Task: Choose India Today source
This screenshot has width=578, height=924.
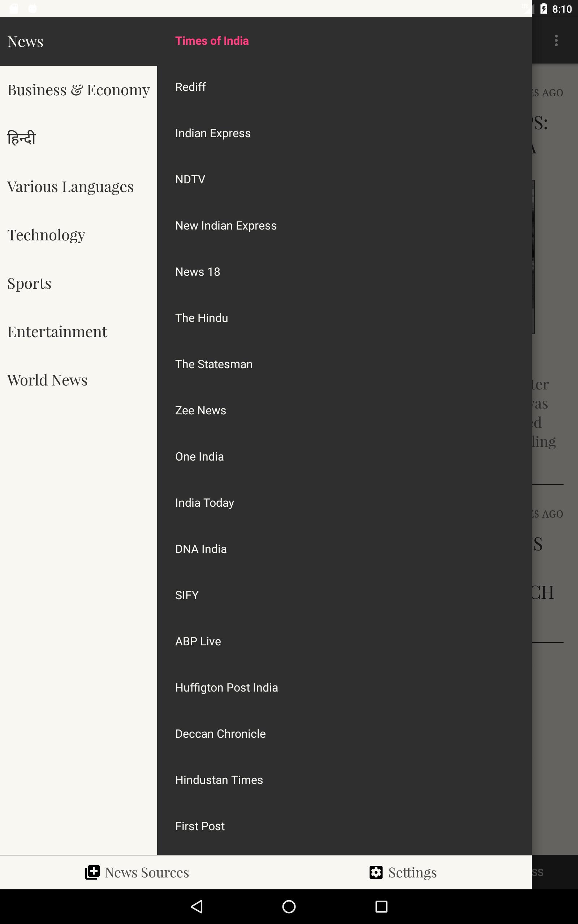Action: (x=344, y=503)
